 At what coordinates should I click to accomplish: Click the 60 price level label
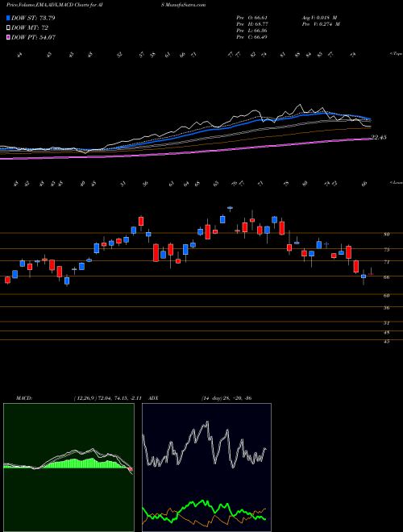pos(386,296)
